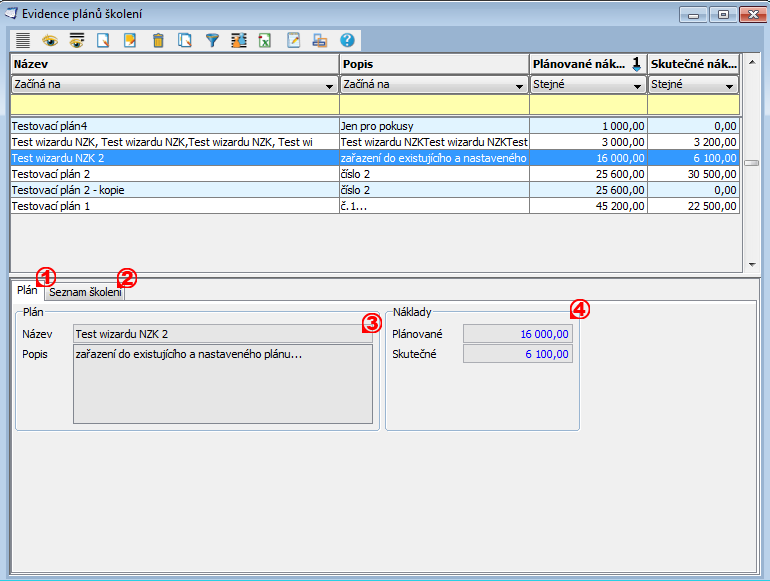This screenshot has width=770, height=581.
Task: Click the new record page icon
Action: 103,41
